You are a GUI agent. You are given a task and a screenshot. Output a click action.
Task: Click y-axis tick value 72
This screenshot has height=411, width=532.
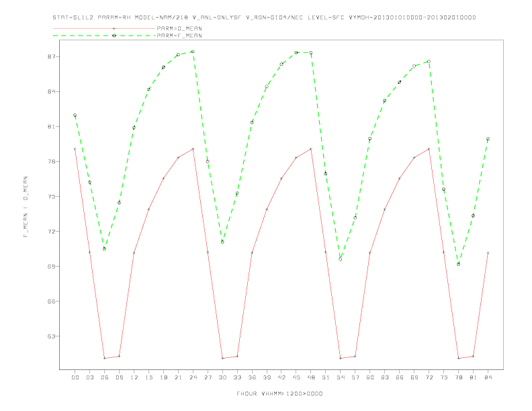coord(51,231)
